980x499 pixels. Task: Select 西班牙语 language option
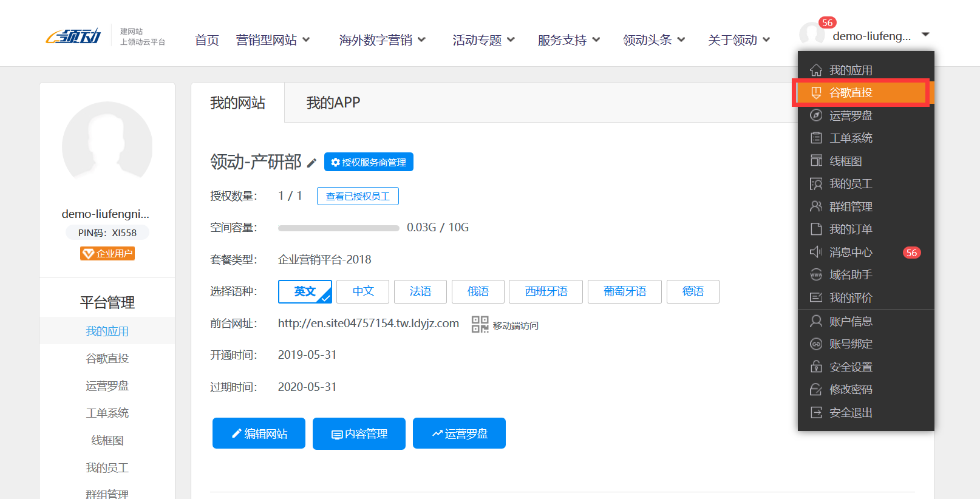click(x=545, y=291)
